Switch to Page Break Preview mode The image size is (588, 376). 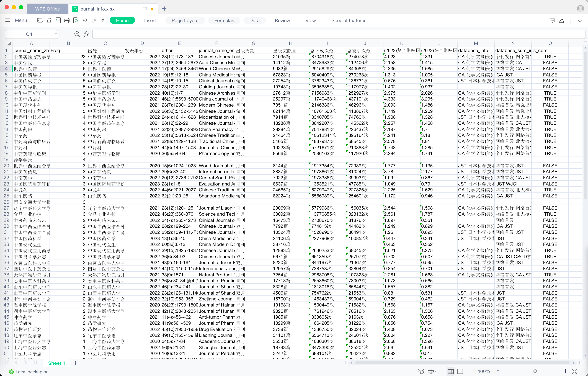tap(460, 371)
